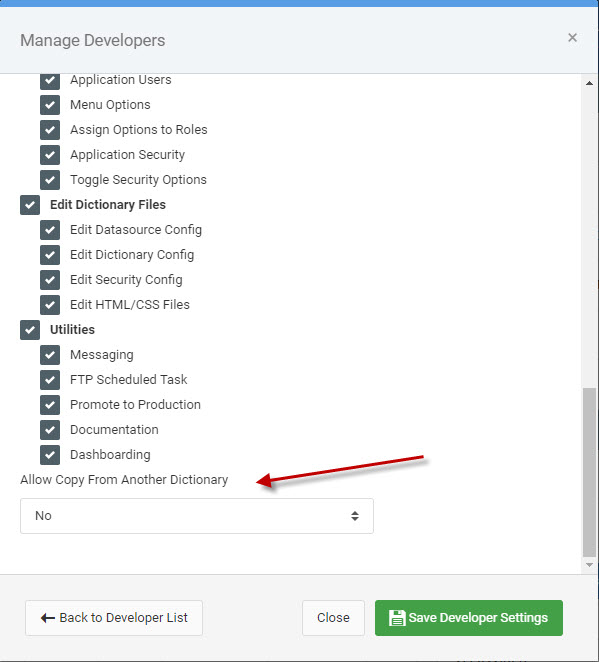
Task: Uncheck the FTP Scheduled Task checkbox
Action: tap(50, 380)
